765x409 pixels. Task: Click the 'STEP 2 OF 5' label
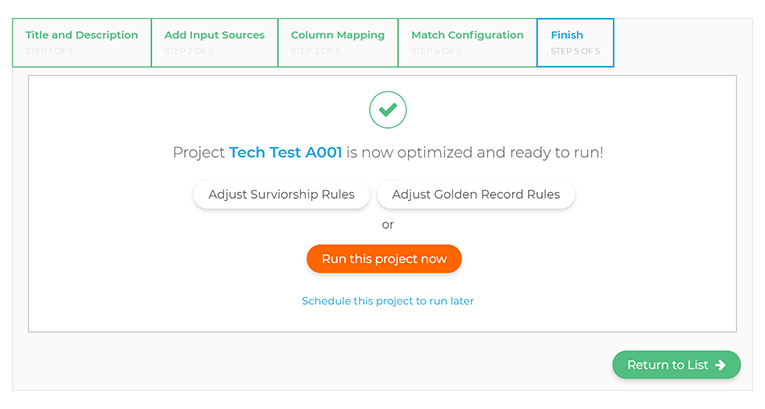click(x=189, y=51)
